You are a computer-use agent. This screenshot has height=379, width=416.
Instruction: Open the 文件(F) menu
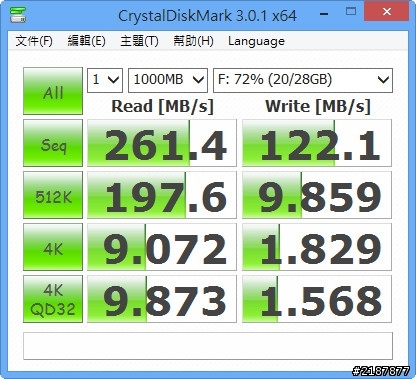[34, 41]
